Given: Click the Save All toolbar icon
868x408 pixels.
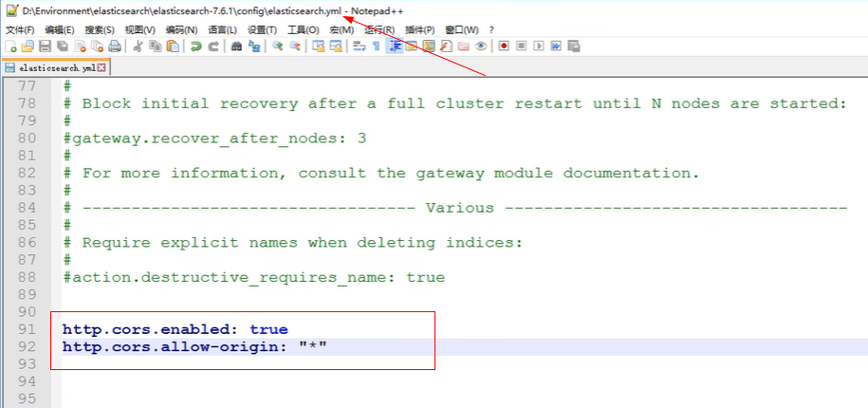Looking at the screenshot, I should click(63, 46).
